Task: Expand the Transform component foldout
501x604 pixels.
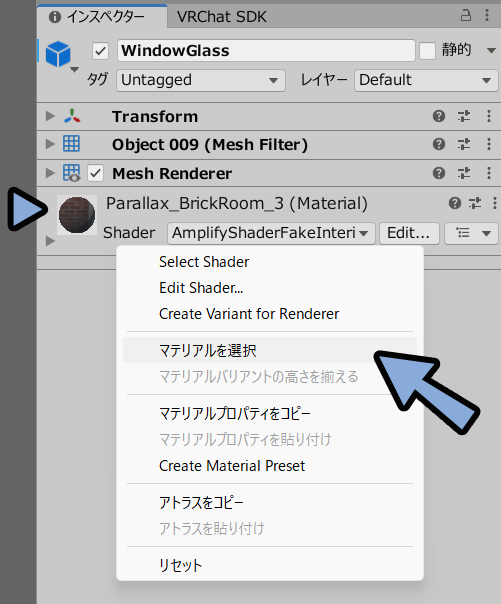Action: click(50, 116)
